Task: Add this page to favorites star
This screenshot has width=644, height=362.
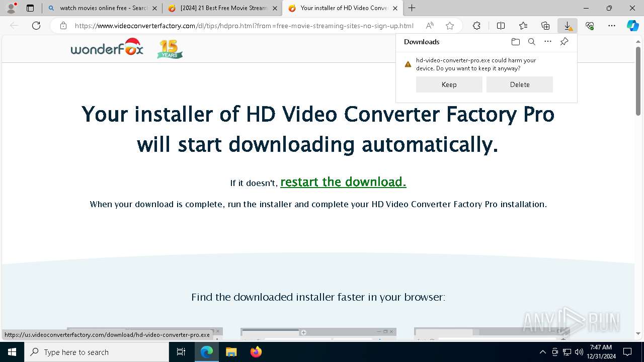Action: (x=450, y=26)
